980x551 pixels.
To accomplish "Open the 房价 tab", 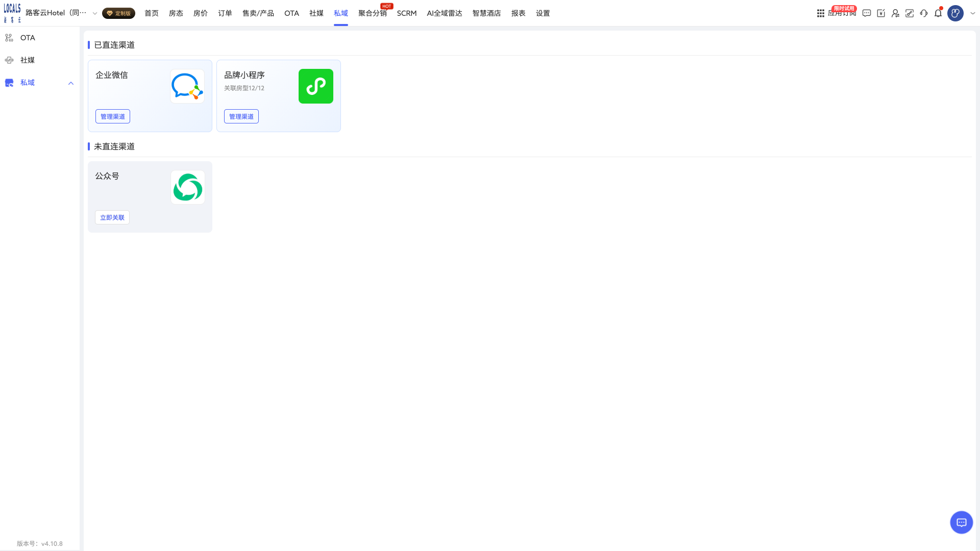I will point(201,13).
